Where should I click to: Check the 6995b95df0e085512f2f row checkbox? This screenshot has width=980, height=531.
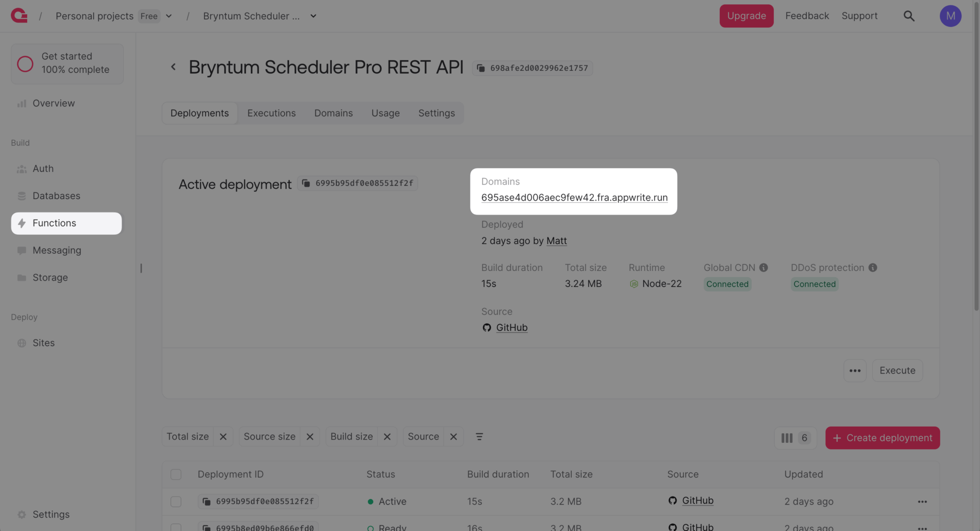tap(176, 501)
